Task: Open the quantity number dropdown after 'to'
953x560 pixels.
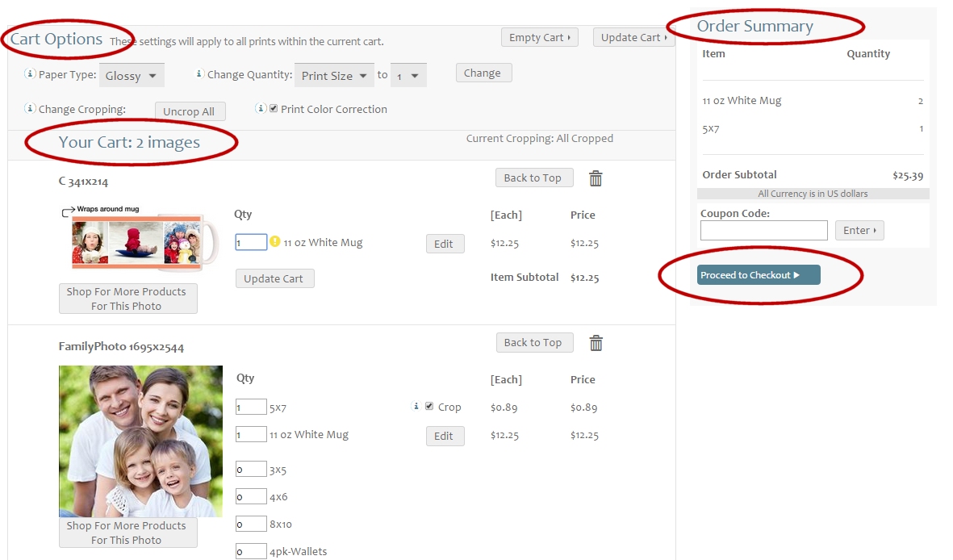Action: tap(408, 76)
